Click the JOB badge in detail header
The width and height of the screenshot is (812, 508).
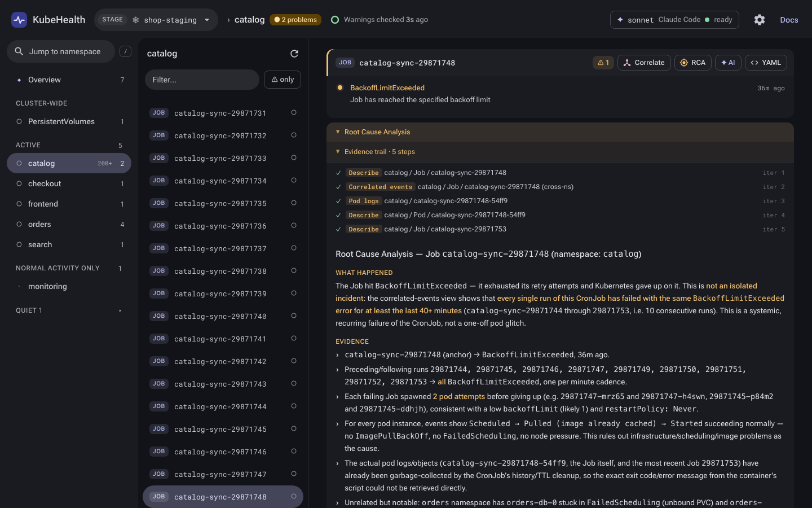point(345,63)
